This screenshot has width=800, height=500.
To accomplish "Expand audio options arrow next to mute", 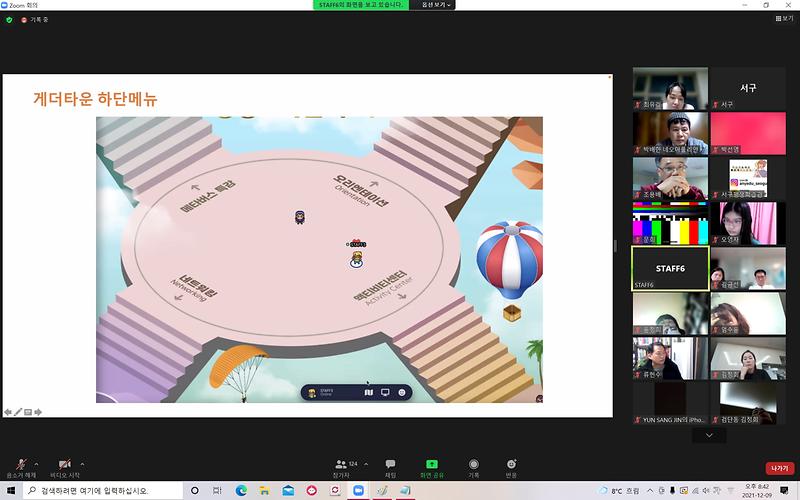I will coord(36,464).
